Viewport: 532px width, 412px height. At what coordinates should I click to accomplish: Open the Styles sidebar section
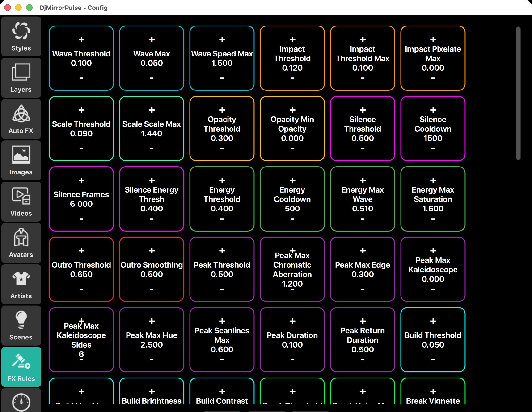[x=21, y=37]
